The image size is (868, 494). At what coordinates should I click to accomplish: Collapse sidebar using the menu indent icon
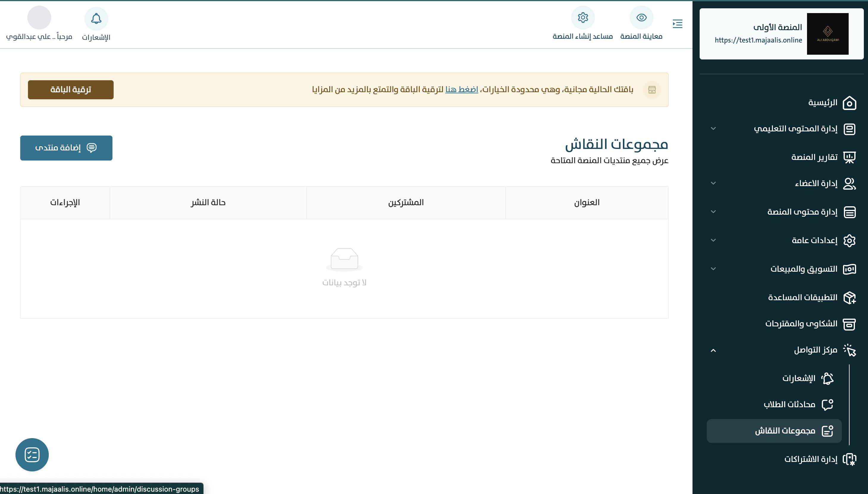(677, 24)
